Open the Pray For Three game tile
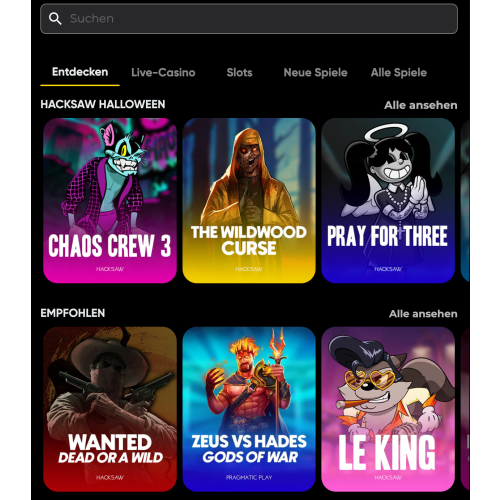 (x=388, y=200)
